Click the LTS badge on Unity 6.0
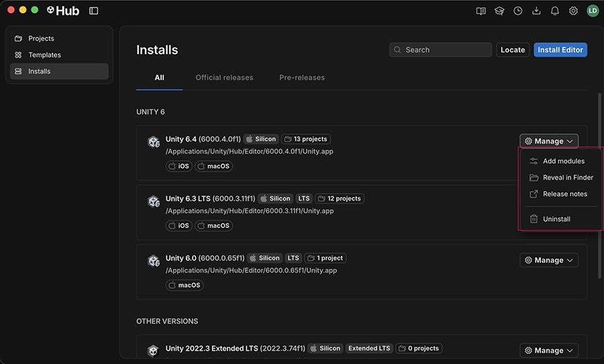Viewport: 604px width, 364px height. [293, 258]
